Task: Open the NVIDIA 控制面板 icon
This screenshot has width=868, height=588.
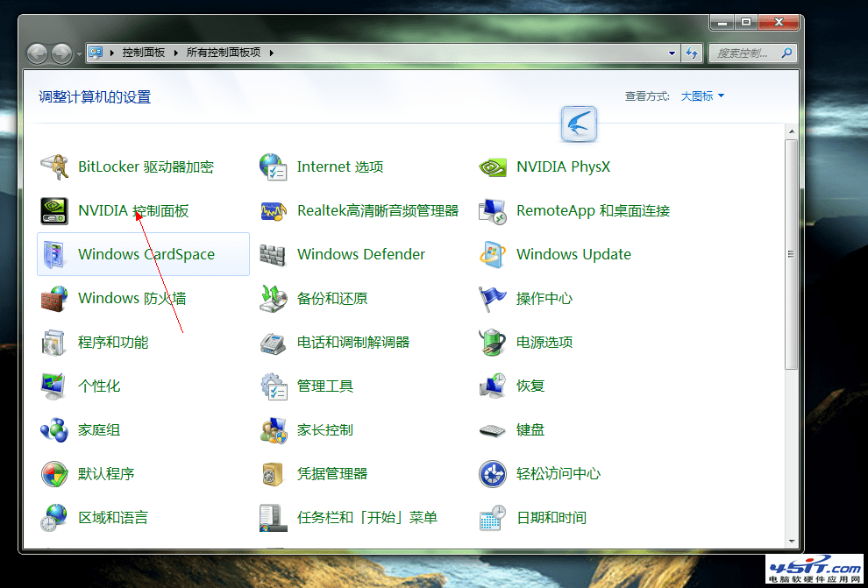Action: coord(53,210)
